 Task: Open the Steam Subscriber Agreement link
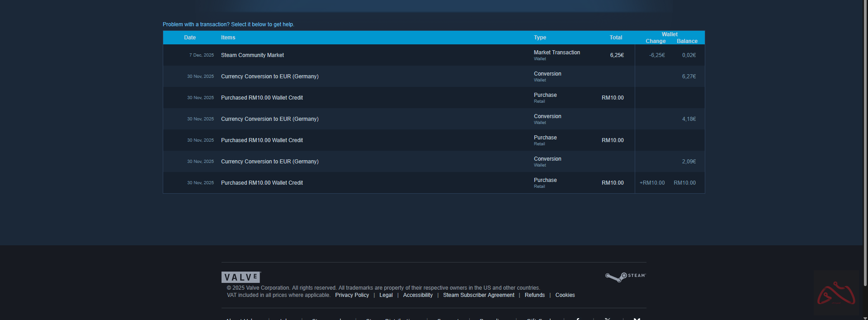coord(478,295)
